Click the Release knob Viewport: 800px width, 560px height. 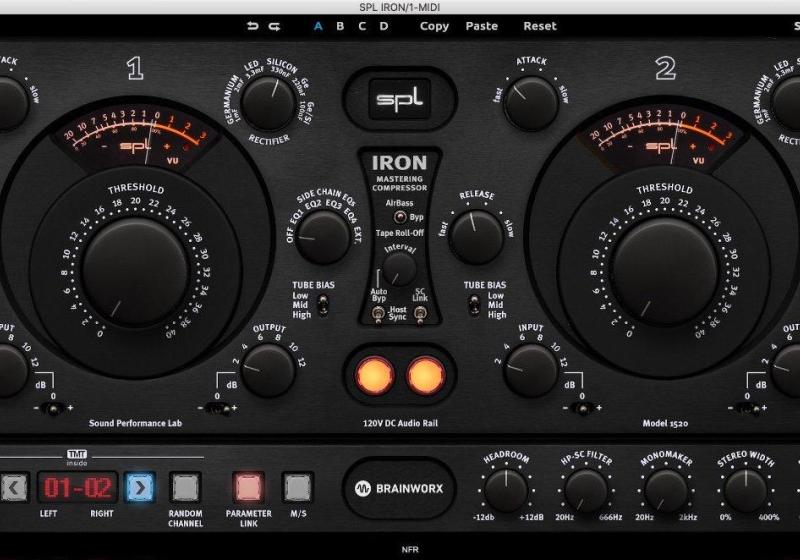pyautogui.click(x=476, y=237)
